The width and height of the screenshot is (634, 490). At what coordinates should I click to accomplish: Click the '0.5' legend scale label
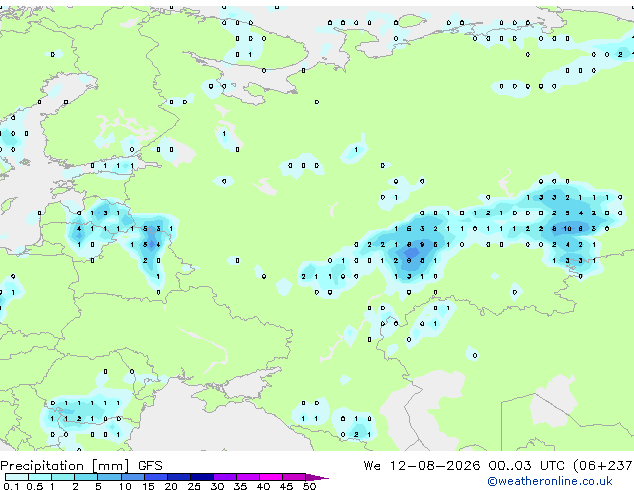click(35, 486)
